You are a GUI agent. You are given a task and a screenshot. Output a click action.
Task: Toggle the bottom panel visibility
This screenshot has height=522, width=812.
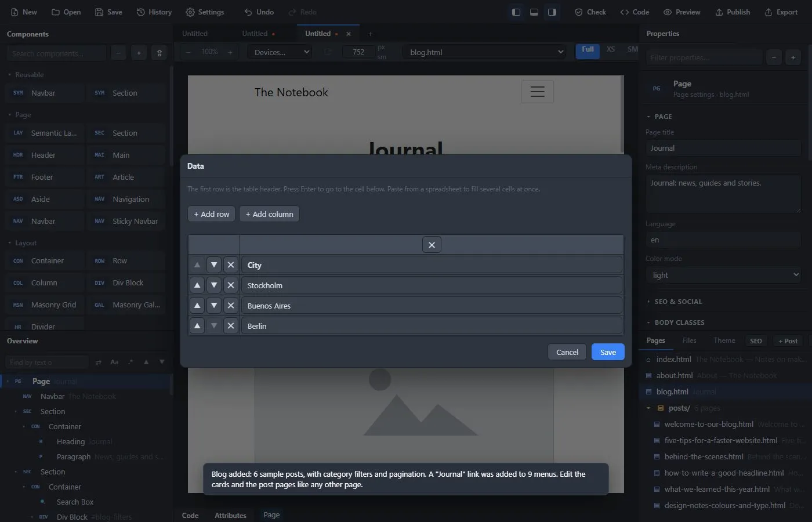(x=534, y=12)
